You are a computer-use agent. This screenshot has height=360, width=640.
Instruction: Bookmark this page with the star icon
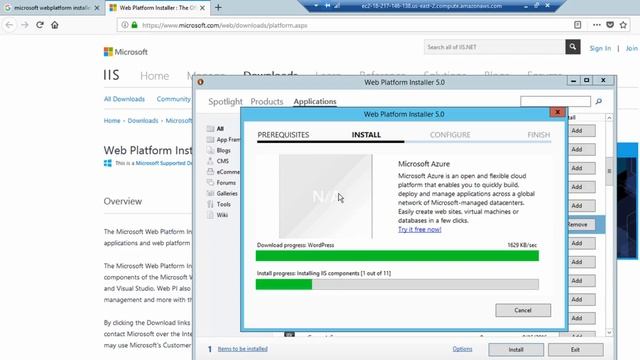tap(623, 25)
